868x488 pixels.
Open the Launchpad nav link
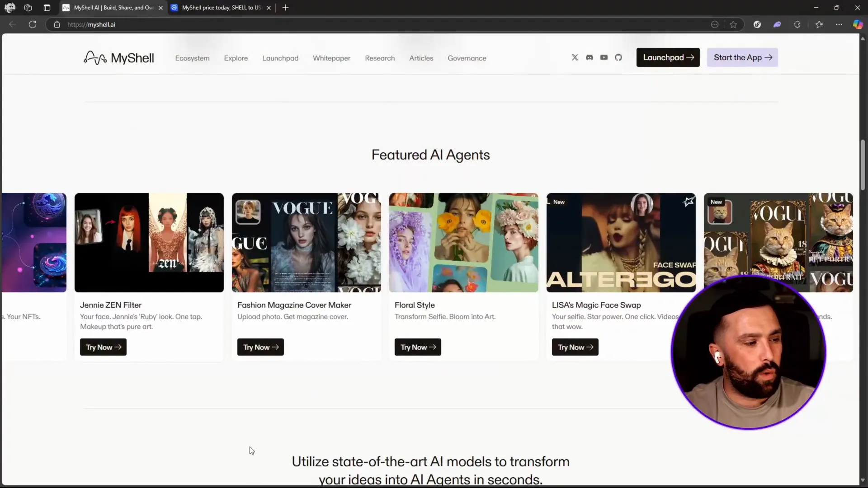(x=280, y=58)
